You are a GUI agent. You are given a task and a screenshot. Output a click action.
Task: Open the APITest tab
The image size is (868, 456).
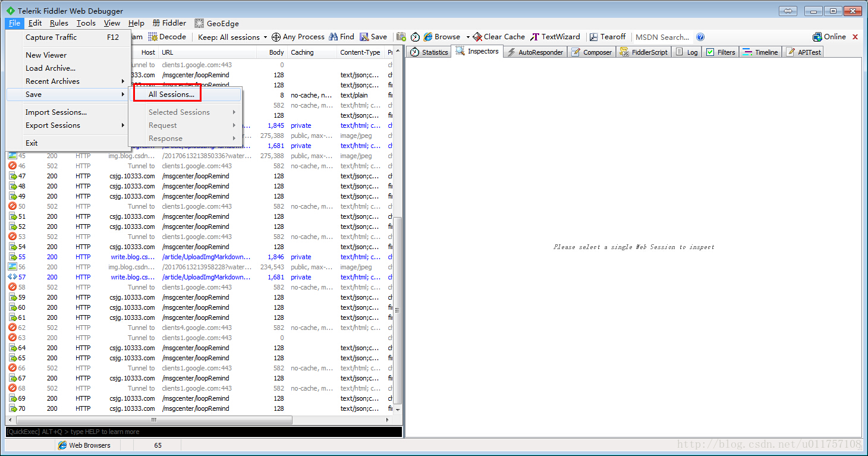(804, 52)
